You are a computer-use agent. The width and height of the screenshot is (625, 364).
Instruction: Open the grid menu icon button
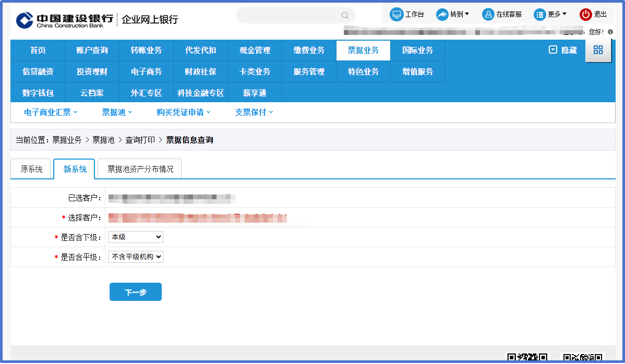598,50
